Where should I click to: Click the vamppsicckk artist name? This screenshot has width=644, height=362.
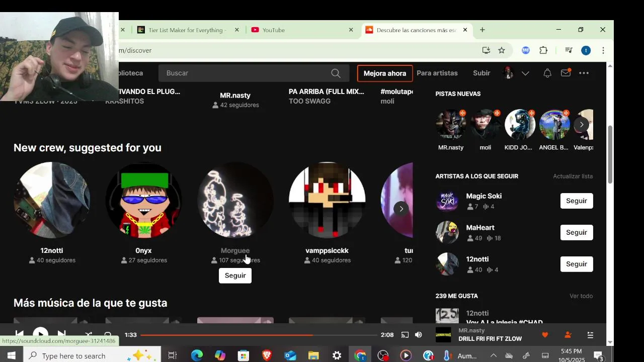tap(327, 250)
